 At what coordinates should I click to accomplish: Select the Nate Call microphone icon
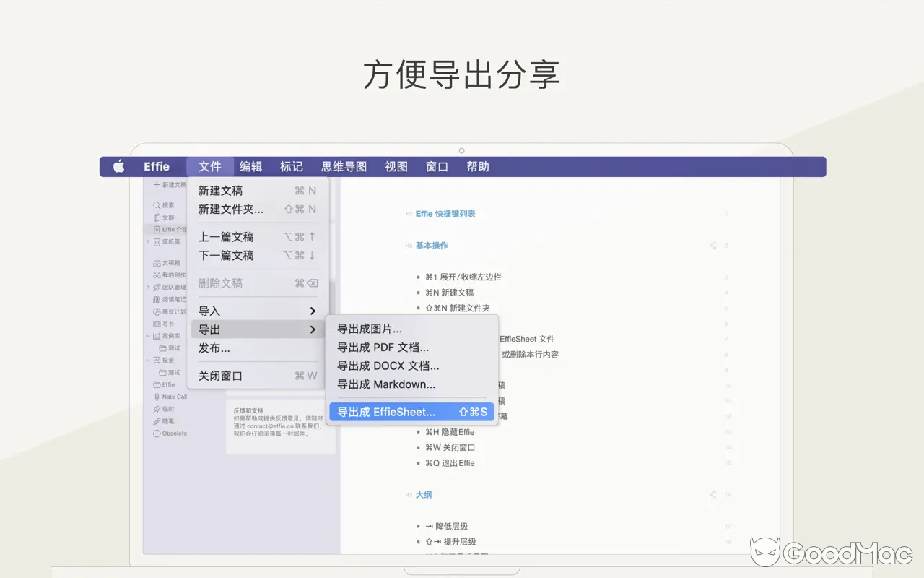pyautogui.click(x=156, y=397)
